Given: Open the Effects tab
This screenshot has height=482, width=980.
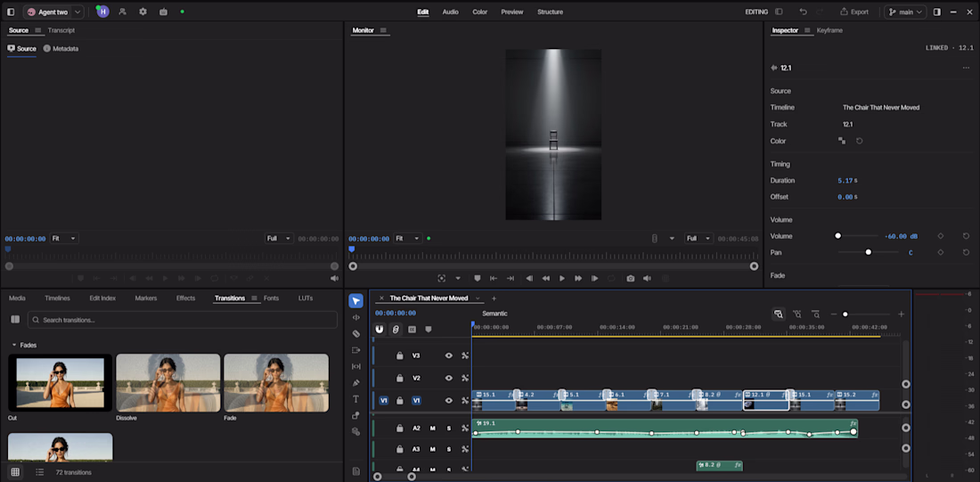Looking at the screenshot, I should (x=185, y=298).
